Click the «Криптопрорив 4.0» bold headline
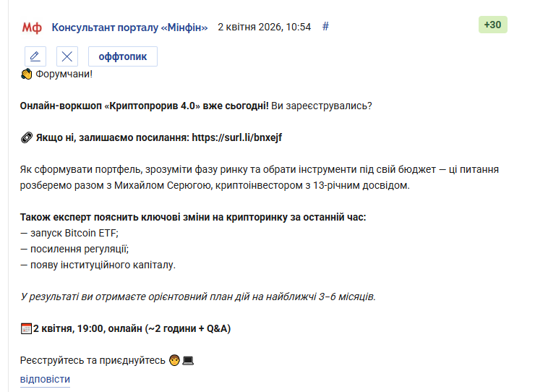 point(152,106)
